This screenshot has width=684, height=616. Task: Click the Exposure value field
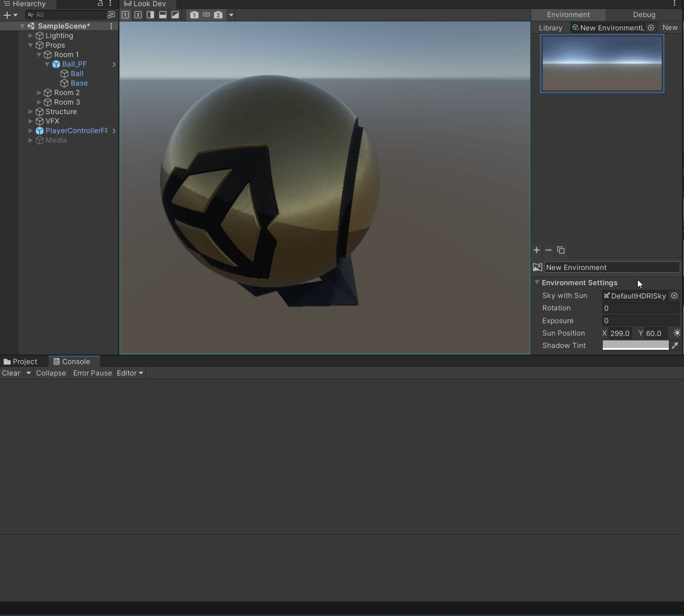pyautogui.click(x=641, y=320)
